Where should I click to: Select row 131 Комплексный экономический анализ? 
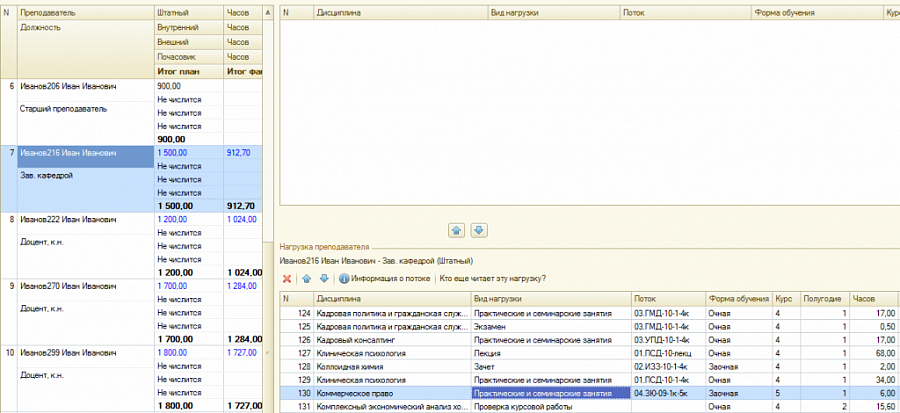pos(589,407)
